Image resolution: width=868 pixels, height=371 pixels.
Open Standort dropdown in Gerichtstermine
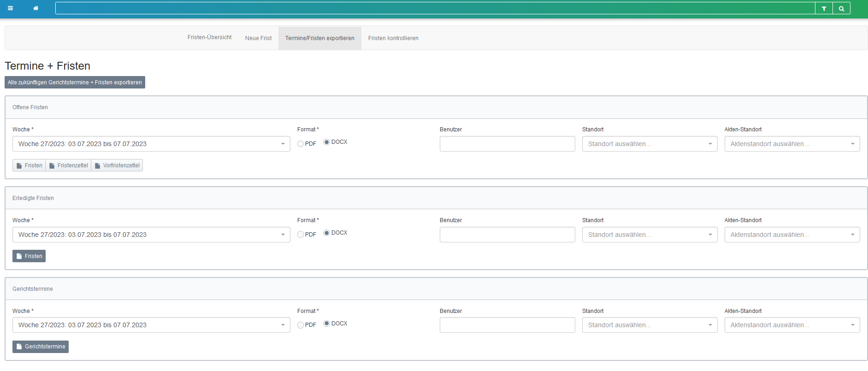point(650,325)
